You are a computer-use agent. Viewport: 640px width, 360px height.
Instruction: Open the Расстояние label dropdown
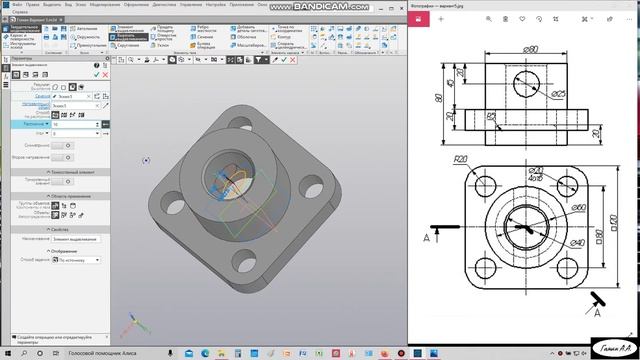(x=47, y=124)
